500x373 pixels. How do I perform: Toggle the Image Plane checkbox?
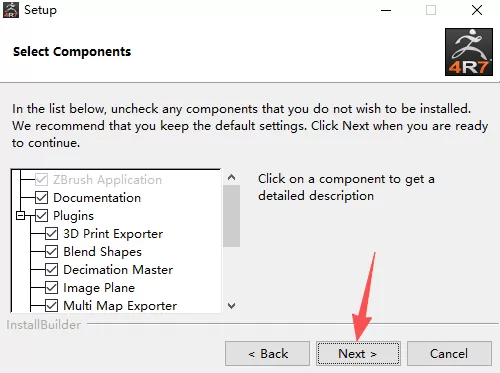click(x=51, y=288)
